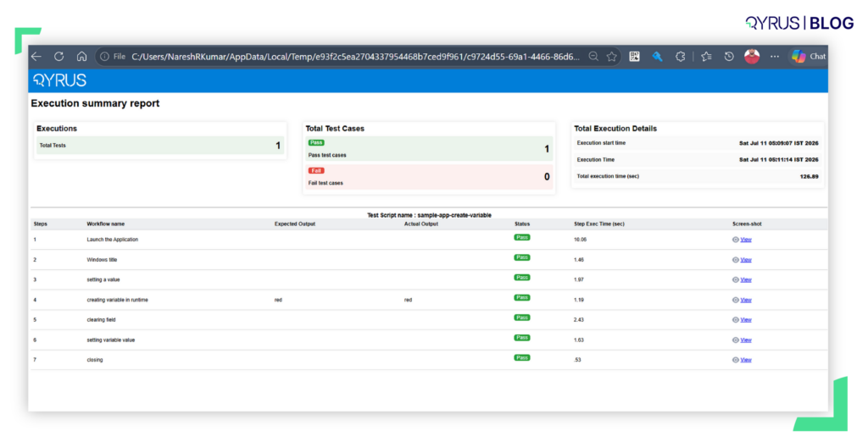Screen dimensions: 868x442
Task: Click the Qyrus logo in blue header
Action: click(x=60, y=80)
